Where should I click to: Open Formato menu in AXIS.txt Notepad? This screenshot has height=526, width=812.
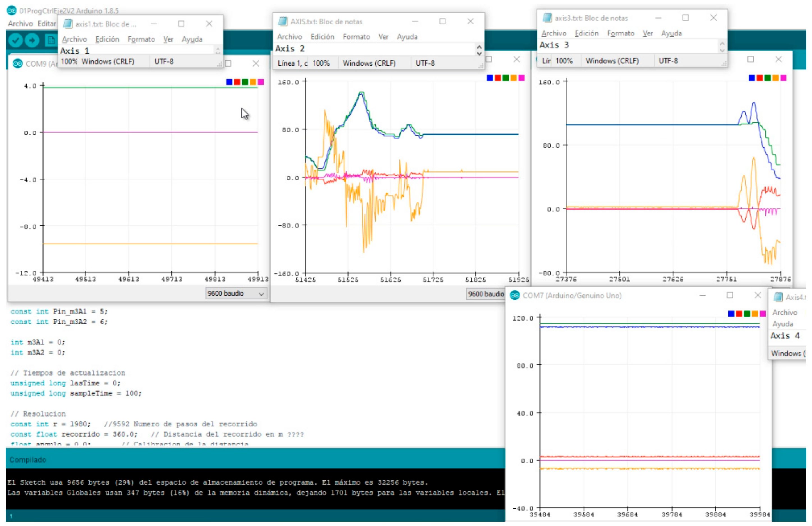(x=356, y=36)
